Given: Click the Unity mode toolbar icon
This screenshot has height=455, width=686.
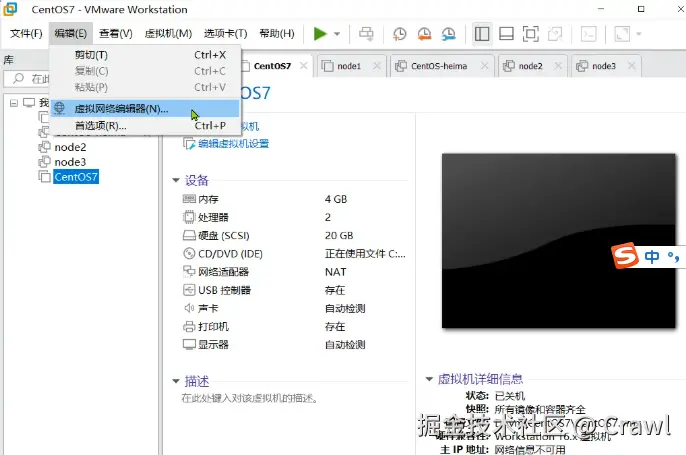Looking at the screenshot, I should coord(555,34).
